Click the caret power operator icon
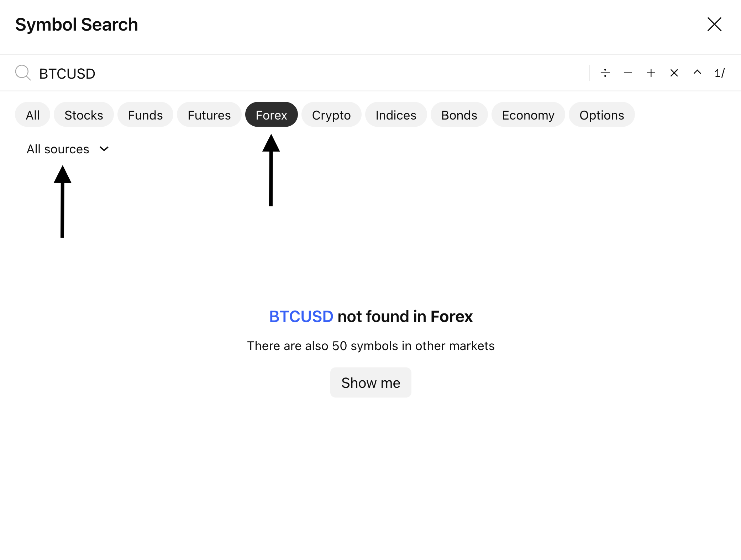 tap(697, 73)
